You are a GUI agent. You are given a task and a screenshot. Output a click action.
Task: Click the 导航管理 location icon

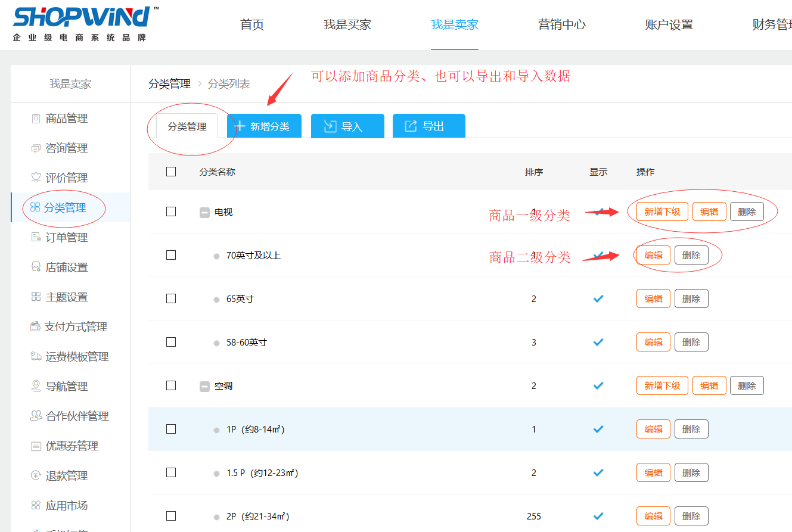point(36,386)
